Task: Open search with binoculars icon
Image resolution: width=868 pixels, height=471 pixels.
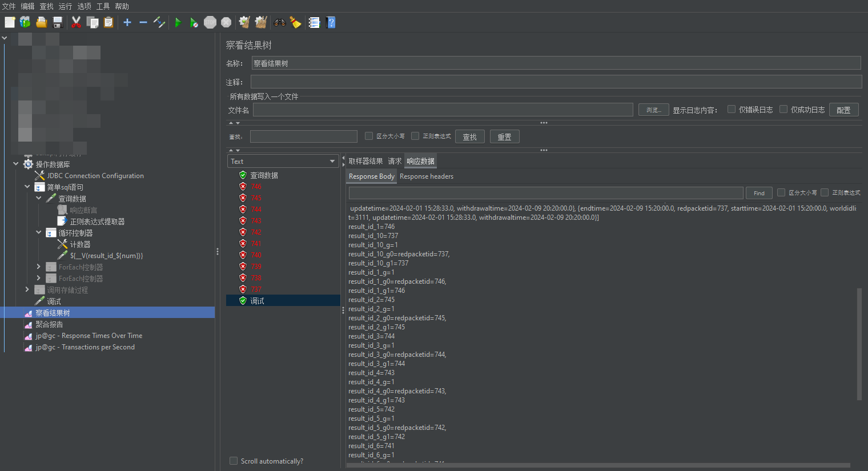Action: coord(279,22)
